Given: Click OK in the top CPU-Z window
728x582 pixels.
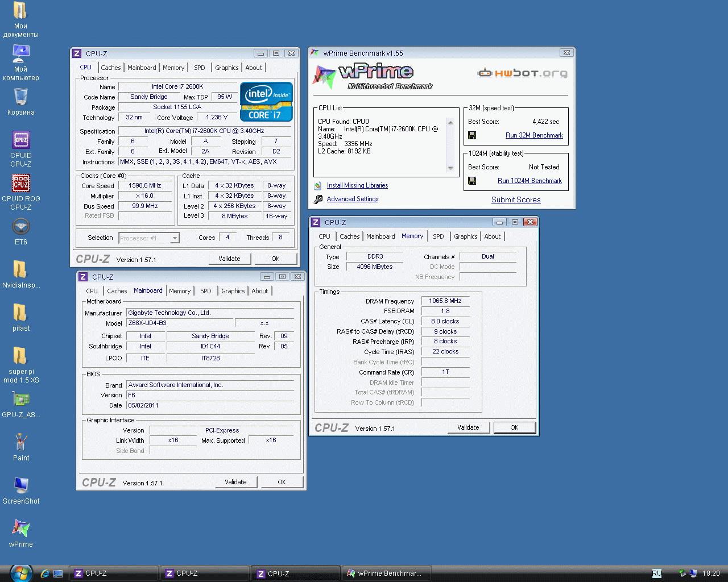Looking at the screenshot, I should pyautogui.click(x=275, y=259).
